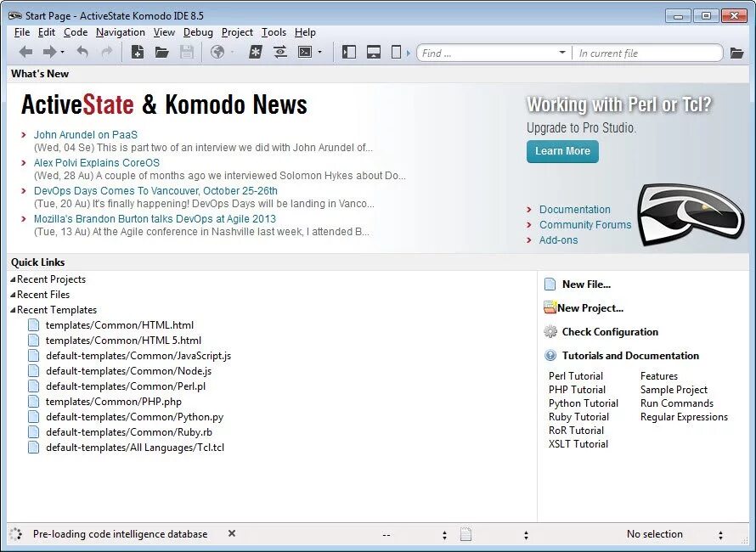
Task: Open the Find history dropdown arrow
Action: tap(562, 52)
